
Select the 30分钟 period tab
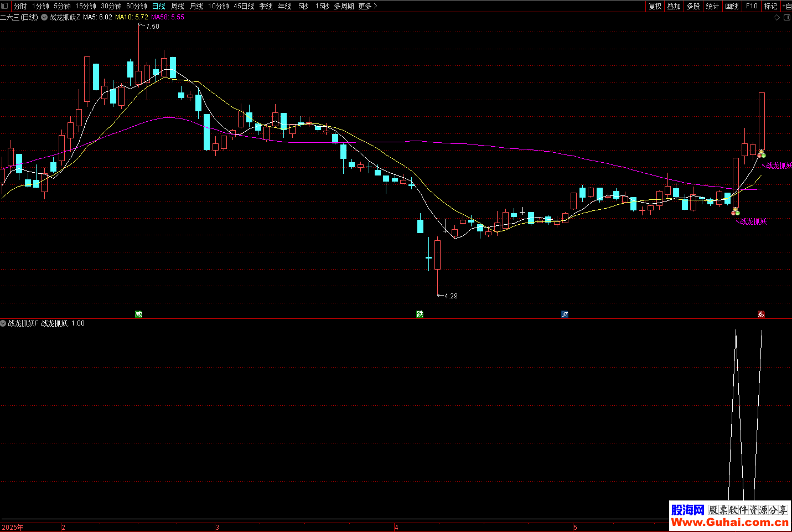[x=111, y=6]
